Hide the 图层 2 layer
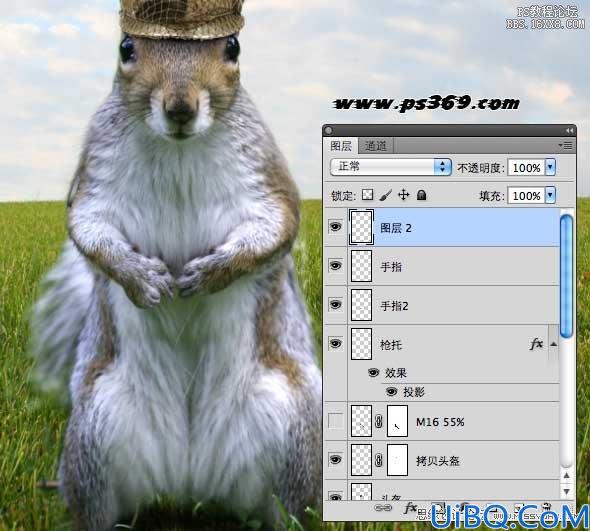 coord(335,227)
